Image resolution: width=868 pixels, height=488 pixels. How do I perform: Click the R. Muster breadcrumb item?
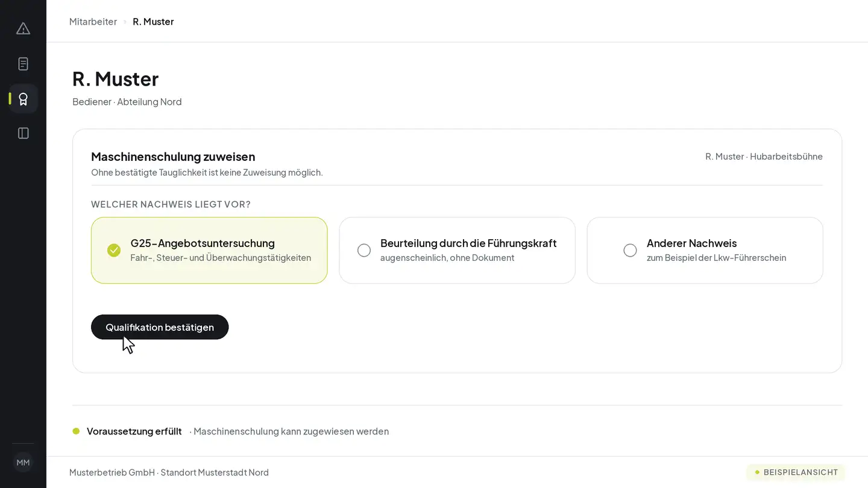[x=153, y=21]
